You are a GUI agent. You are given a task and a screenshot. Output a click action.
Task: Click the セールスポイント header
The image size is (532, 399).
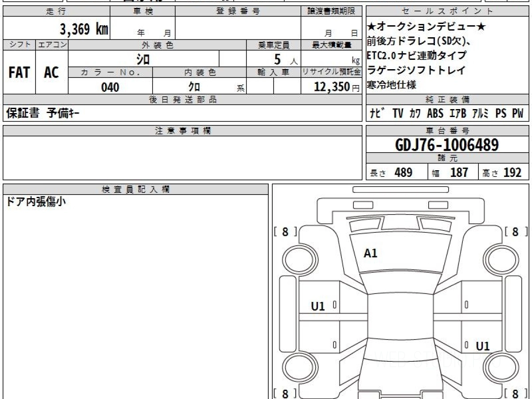pyautogui.click(x=448, y=12)
